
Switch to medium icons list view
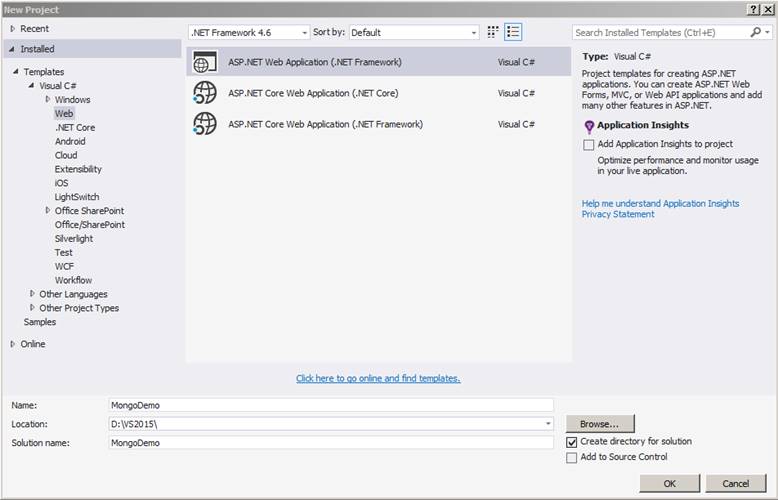[x=513, y=32]
